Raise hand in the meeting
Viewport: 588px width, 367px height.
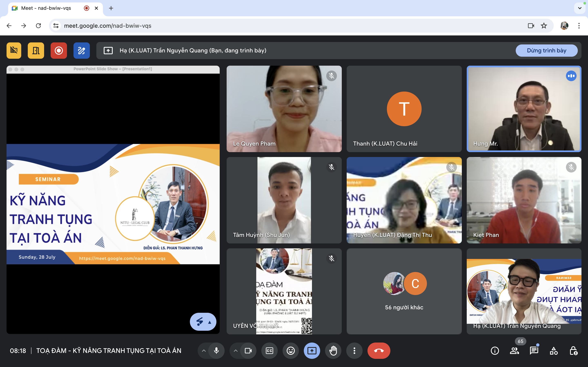click(x=333, y=350)
